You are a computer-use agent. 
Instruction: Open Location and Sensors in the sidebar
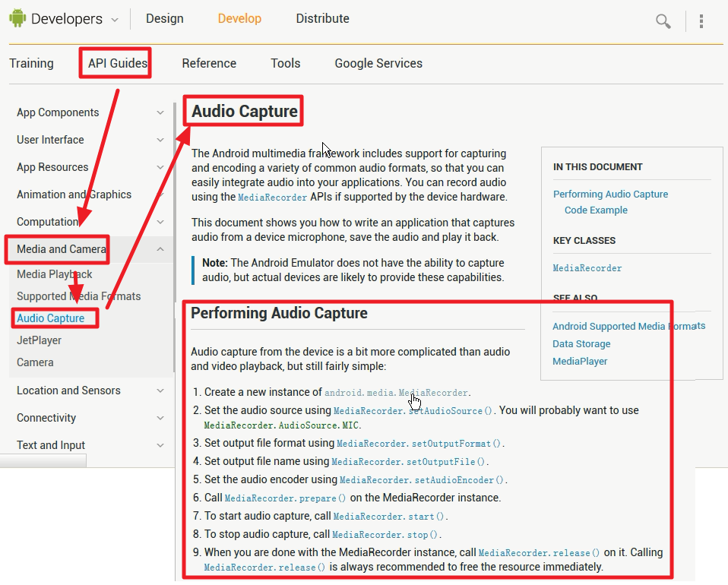(x=68, y=391)
